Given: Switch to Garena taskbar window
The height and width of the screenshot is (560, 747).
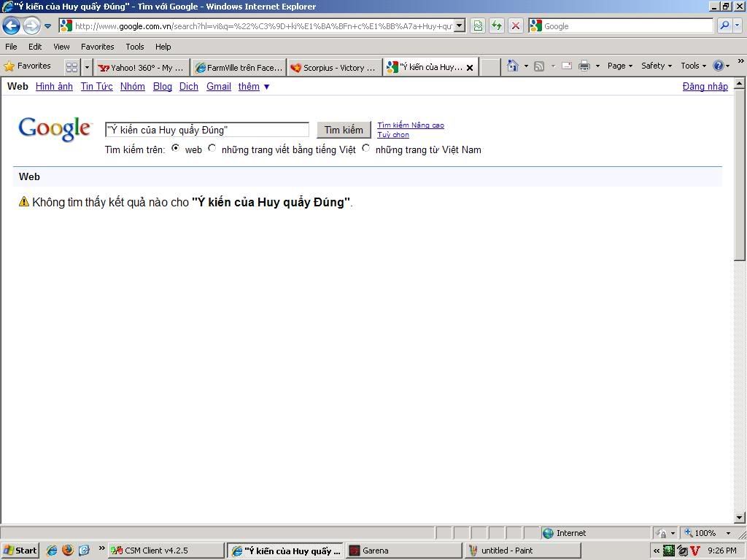Looking at the screenshot, I should pos(403,551).
